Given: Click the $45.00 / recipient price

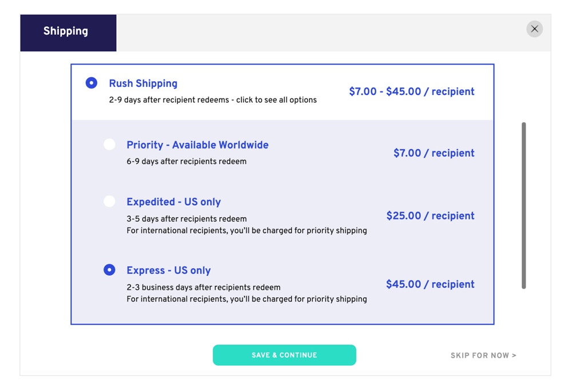Looking at the screenshot, I should point(430,285).
